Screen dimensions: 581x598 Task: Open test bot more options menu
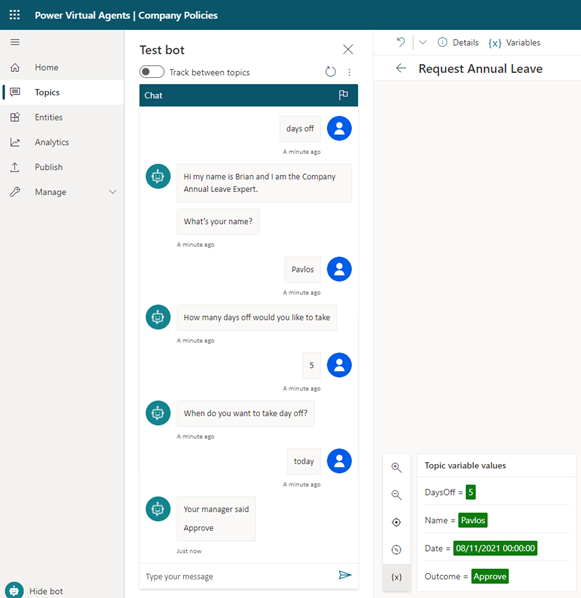click(x=349, y=72)
